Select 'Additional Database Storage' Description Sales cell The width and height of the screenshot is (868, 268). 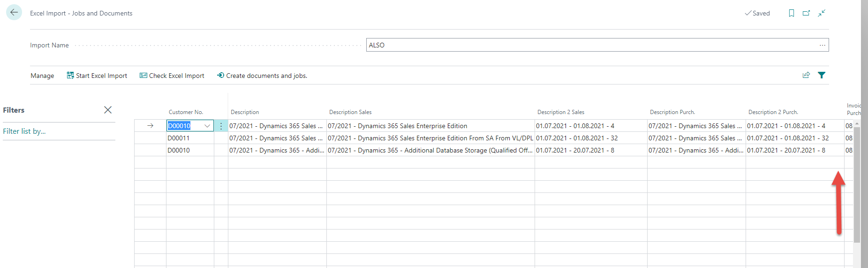[x=430, y=150]
